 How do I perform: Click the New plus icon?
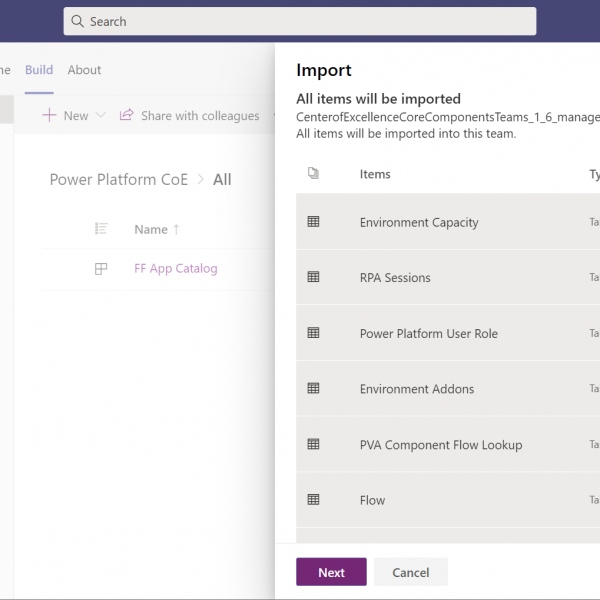coord(49,115)
